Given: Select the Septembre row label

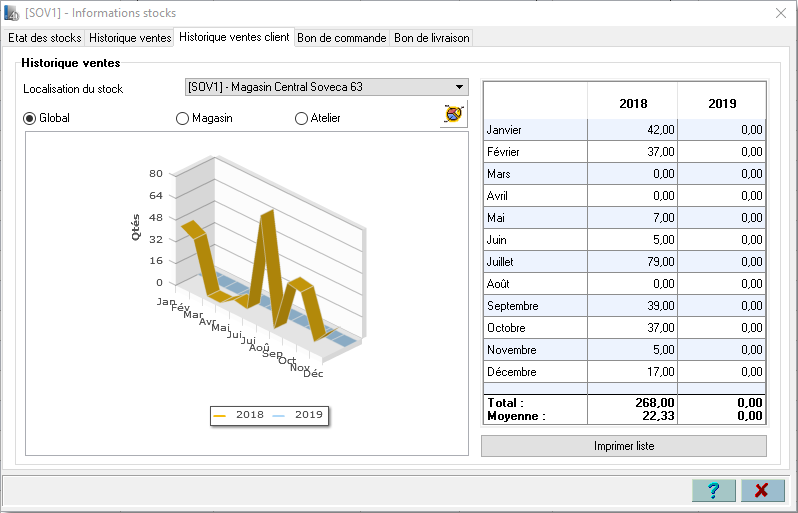Looking at the screenshot, I should click(512, 306).
